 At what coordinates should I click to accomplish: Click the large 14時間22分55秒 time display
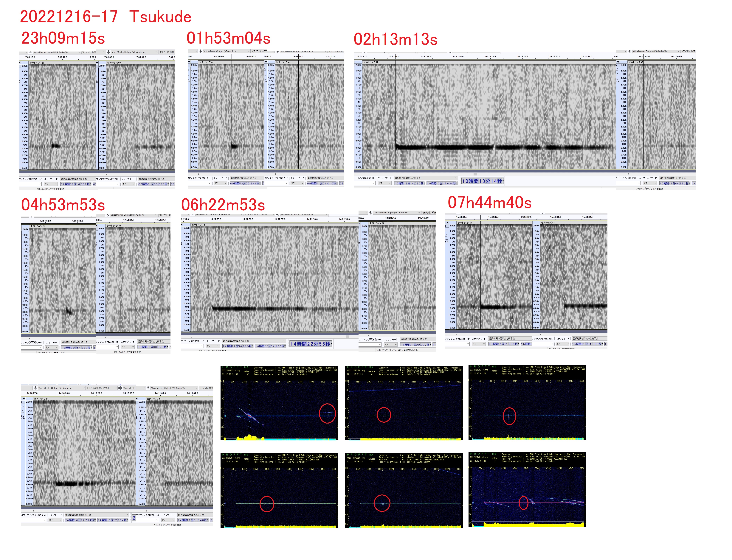pos(311,344)
